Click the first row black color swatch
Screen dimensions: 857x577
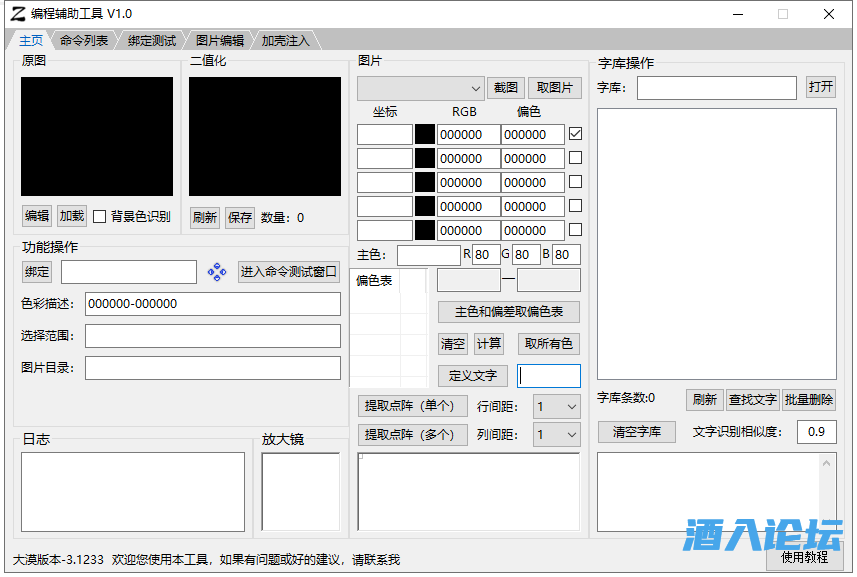pos(425,134)
